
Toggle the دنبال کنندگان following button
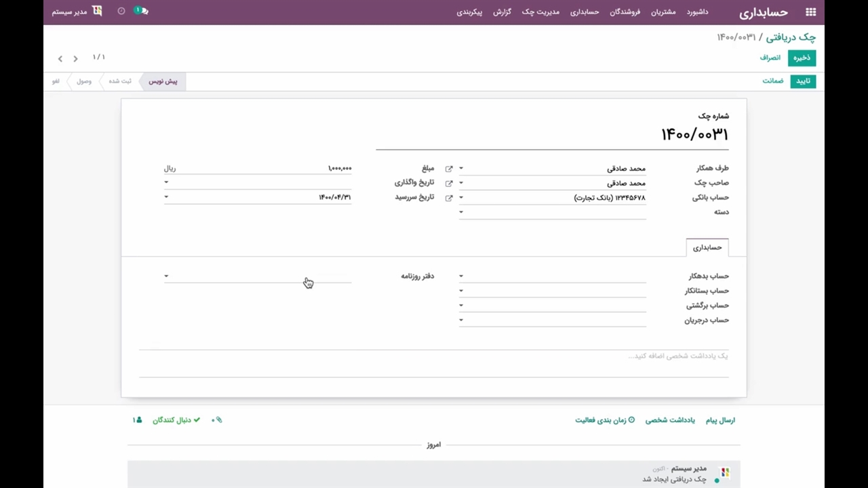point(176,420)
